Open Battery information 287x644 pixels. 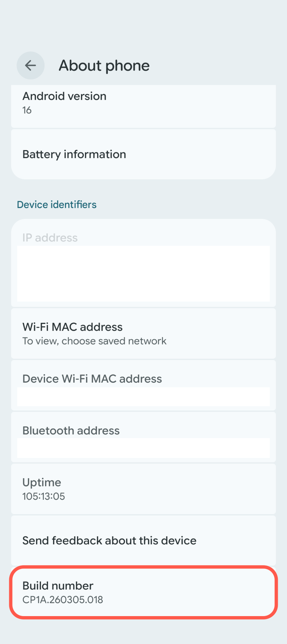click(143, 154)
